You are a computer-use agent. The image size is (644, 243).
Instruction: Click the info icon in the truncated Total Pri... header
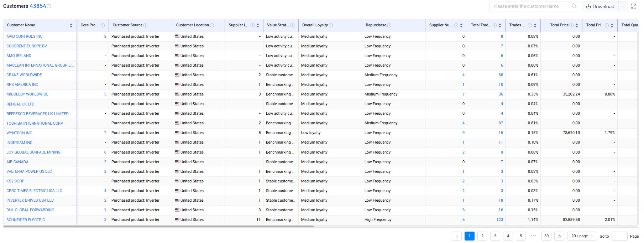(607, 25)
